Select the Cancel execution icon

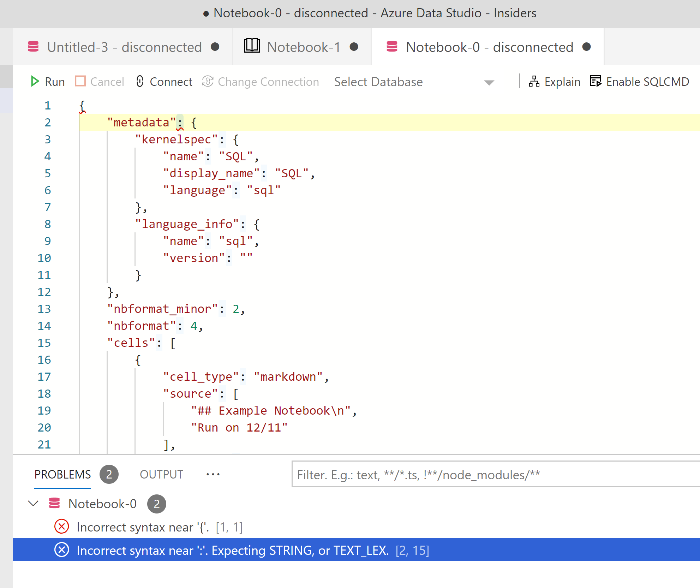[x=80, y=81]
